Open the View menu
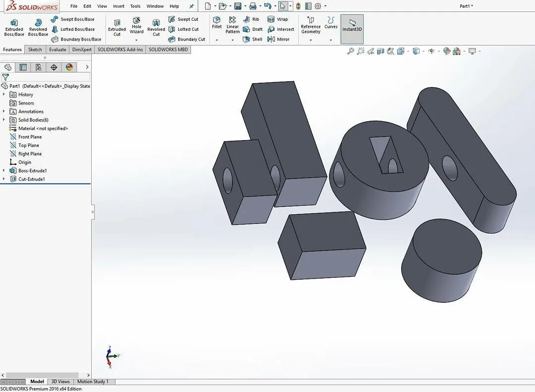Screen dimensions: 535x392 click(x=102, y=6)
